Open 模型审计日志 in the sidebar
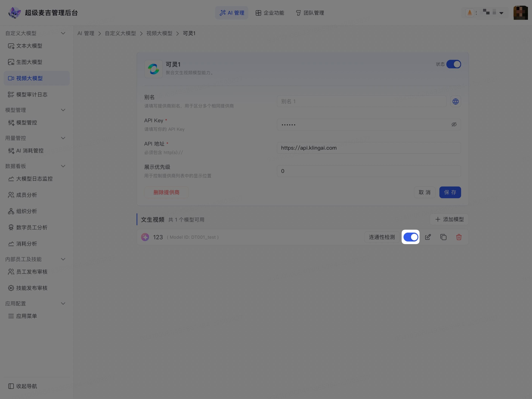The height and width of the screenshot is (399, 532). pyautogui.click(x=37, y=95)
